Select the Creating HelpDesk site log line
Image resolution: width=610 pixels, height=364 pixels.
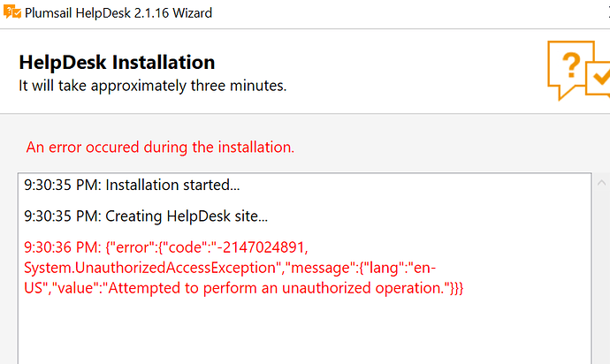pos(146,216)
